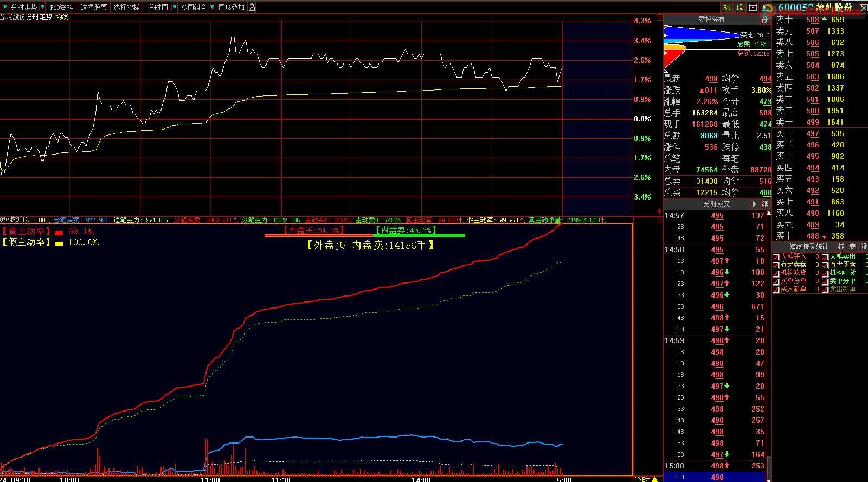Open the dropdown arrow before 分时走势
The width and height of the screenshot is (868, 482).
5,8
